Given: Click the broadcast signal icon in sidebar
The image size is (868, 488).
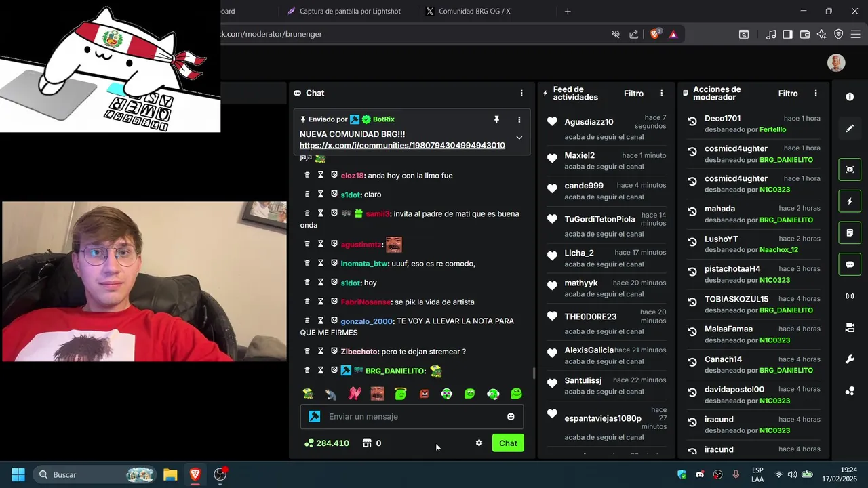Looking at the screenshot, I should click(x=850, y=296).
